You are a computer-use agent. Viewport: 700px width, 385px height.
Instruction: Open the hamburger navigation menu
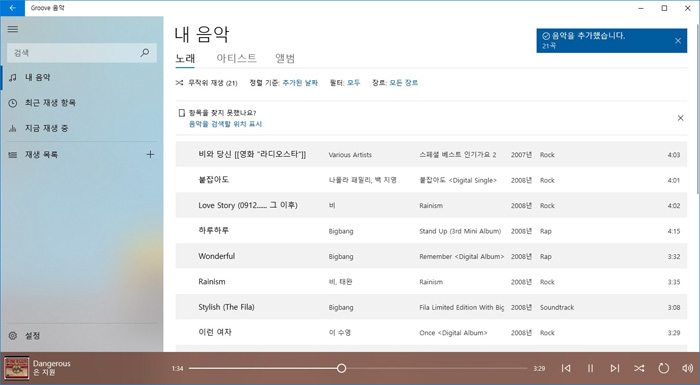tap(13, 29)
